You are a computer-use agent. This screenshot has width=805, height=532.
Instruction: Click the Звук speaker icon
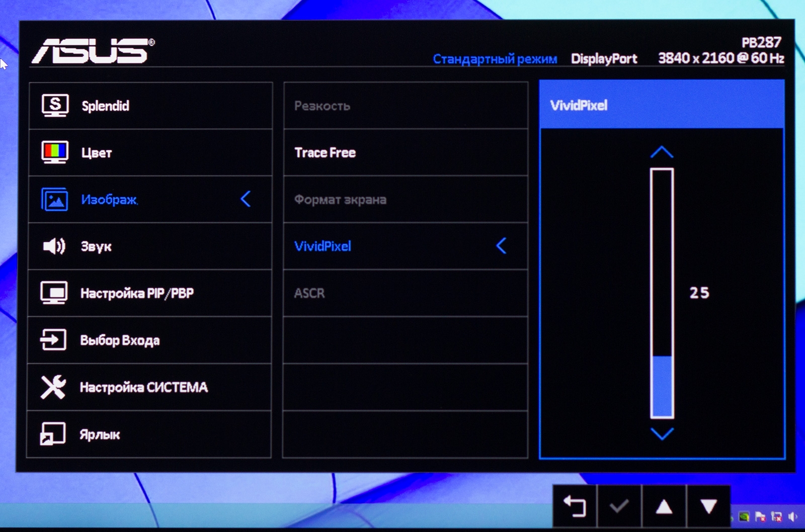pyautogui.click(x=54, y=246)
